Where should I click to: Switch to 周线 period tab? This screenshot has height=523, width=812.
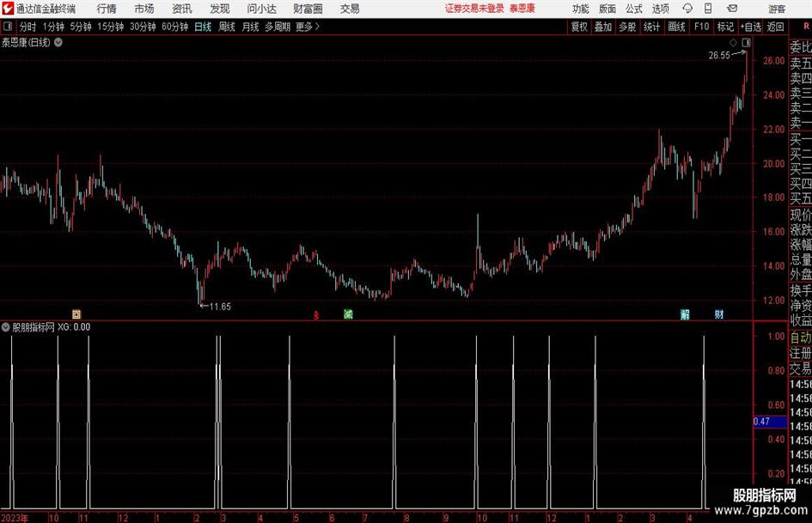(227, 27)
